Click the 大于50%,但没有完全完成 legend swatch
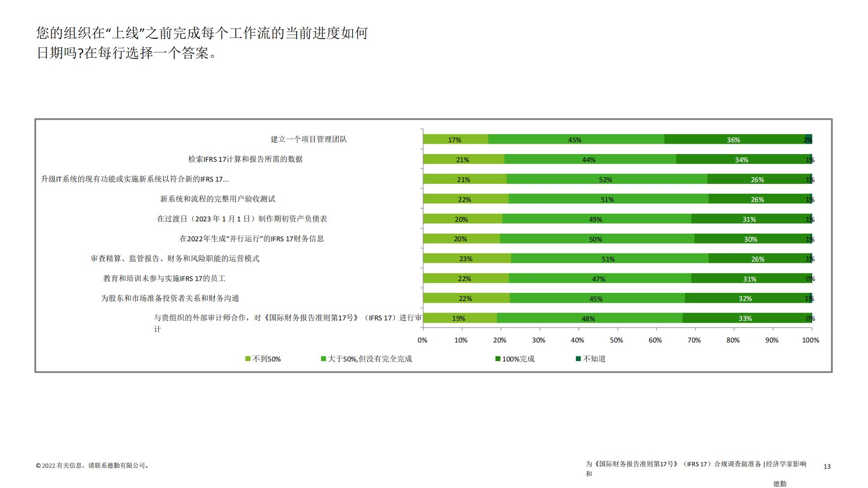This screenshot has width=868, height=488. pyautogui.click(x=323, y=359)
